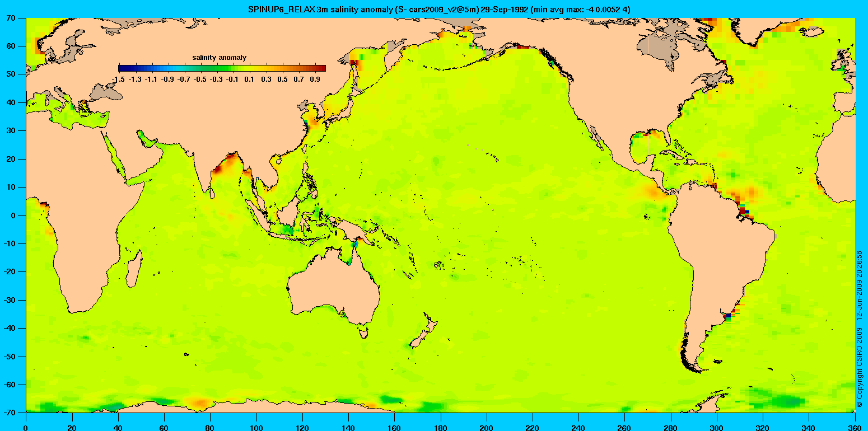Viewport: 868px width, 431px height.
Task: Click the plot title text starting 'SPINUP6_RELAX'
Action: 440,9
